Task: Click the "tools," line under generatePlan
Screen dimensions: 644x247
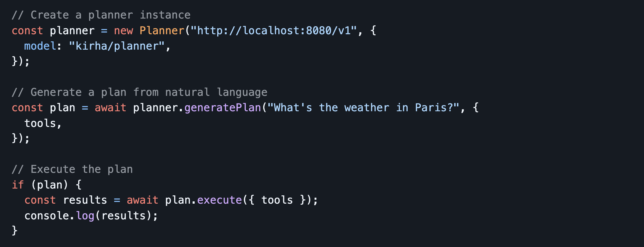Action: point(43,123)
